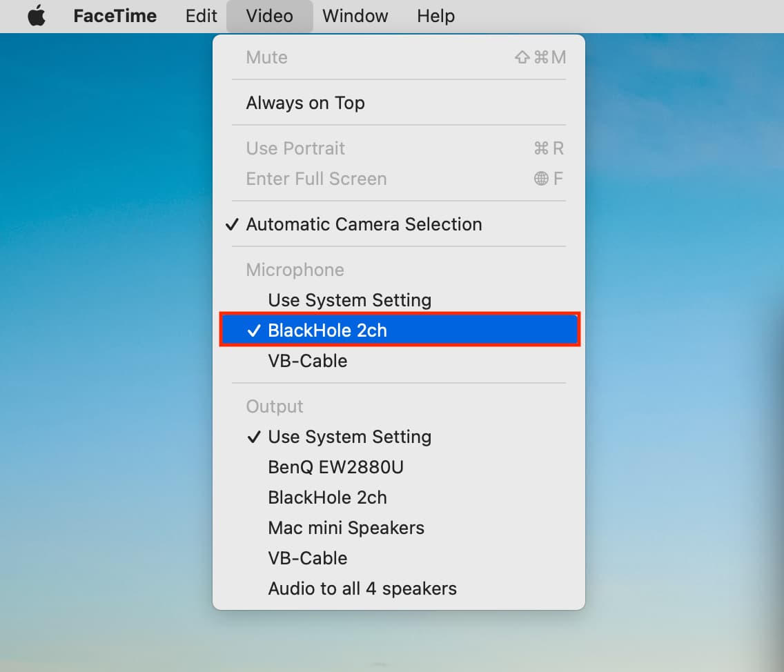Choose BenQ EW2880U as output
Image resolution: width=784 pixels, height=672 pixels.
pos(398,467)
